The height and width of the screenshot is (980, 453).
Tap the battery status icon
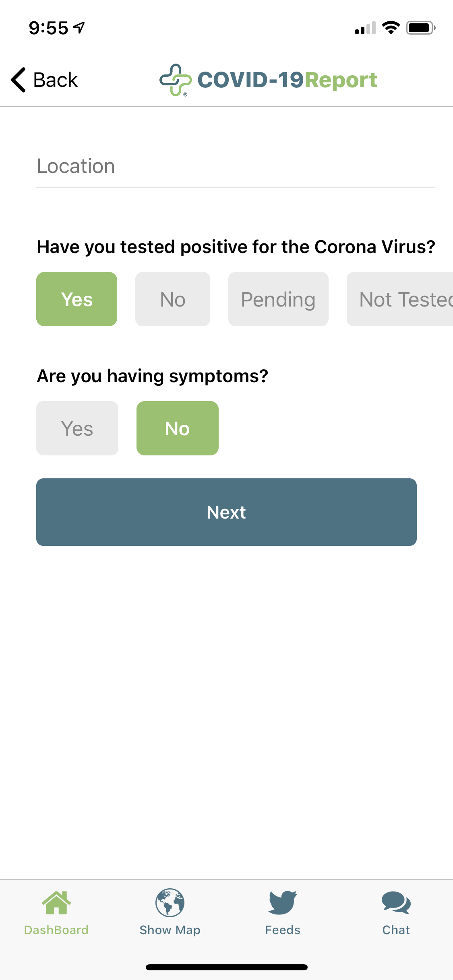click(420, 28)
